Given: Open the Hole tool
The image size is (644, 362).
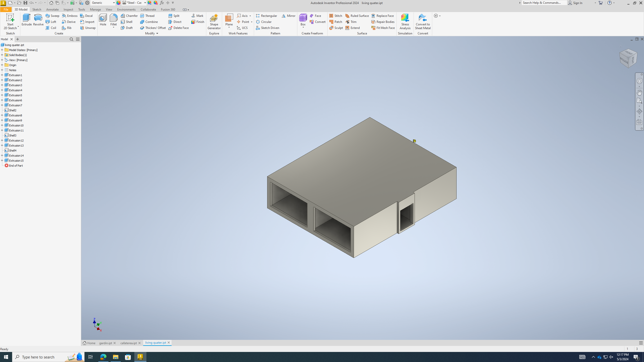Looking at the screenshot, I should 103,20.
